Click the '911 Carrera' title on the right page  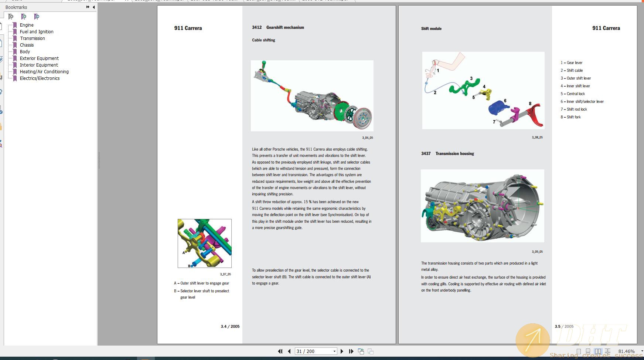(606, 28)
